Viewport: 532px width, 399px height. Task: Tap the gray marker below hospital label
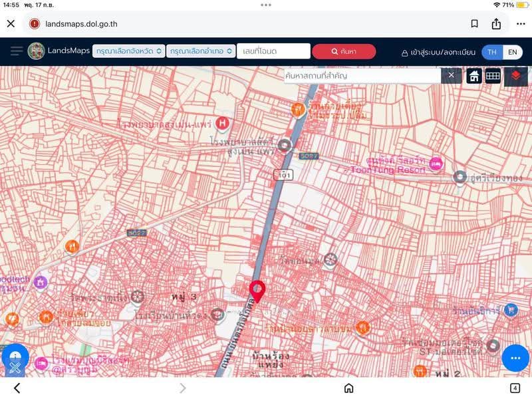pos(285,146)
